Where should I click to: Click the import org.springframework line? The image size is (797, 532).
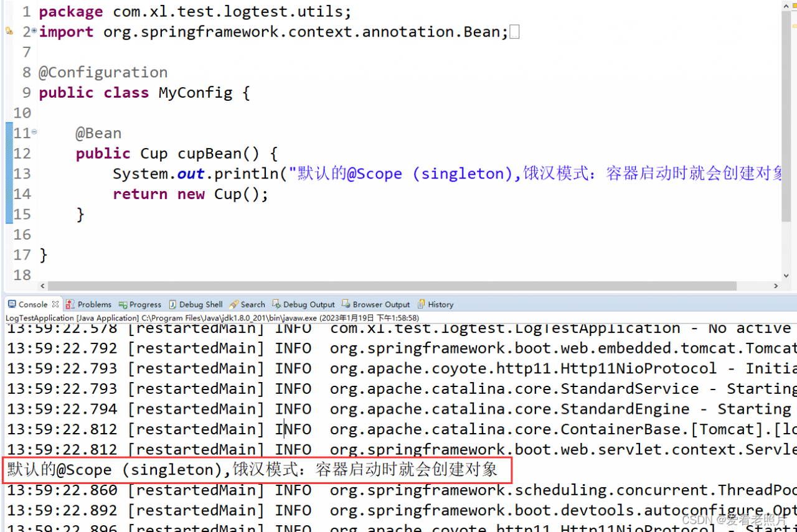274,32
